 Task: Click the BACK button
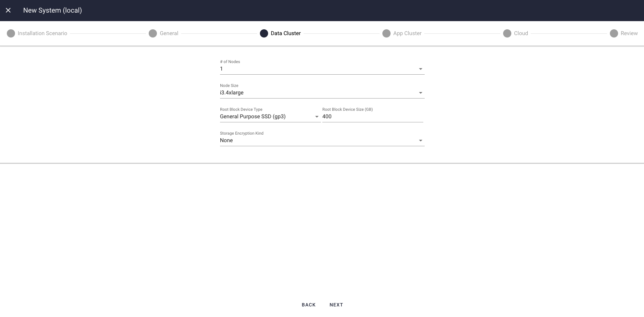pos(308,304)
